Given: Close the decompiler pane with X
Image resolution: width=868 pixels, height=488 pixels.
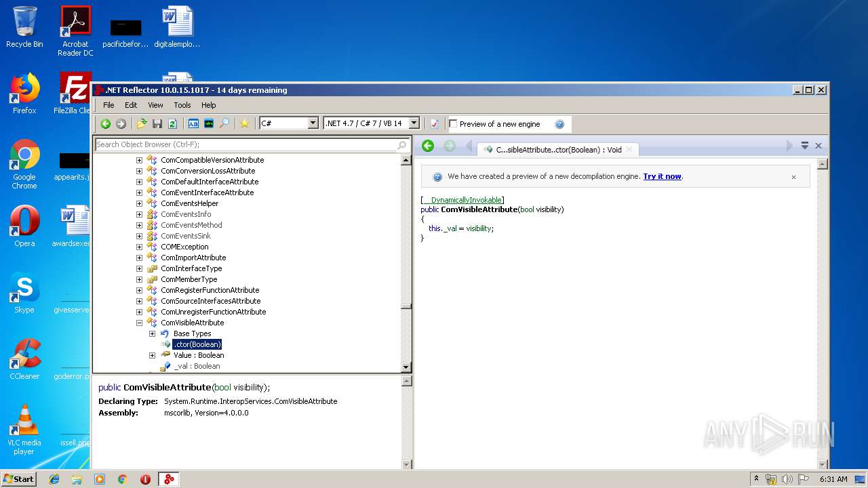Looking at the screenshot, I should [x=818, y=146].
